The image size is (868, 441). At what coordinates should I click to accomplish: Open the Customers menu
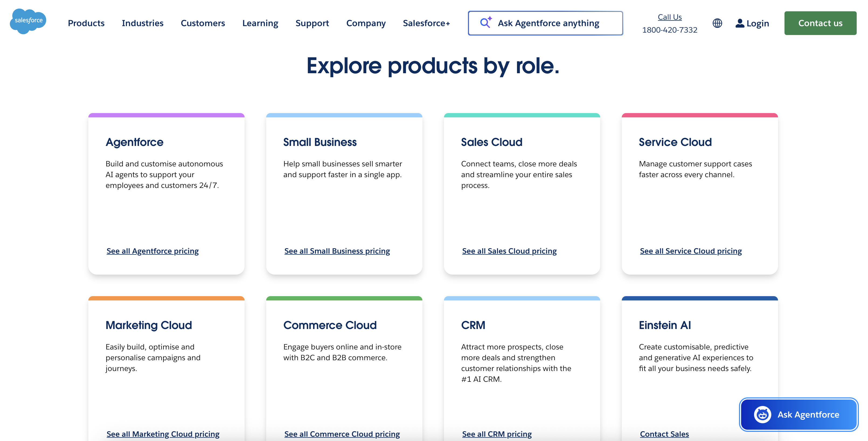coord(203,23)
